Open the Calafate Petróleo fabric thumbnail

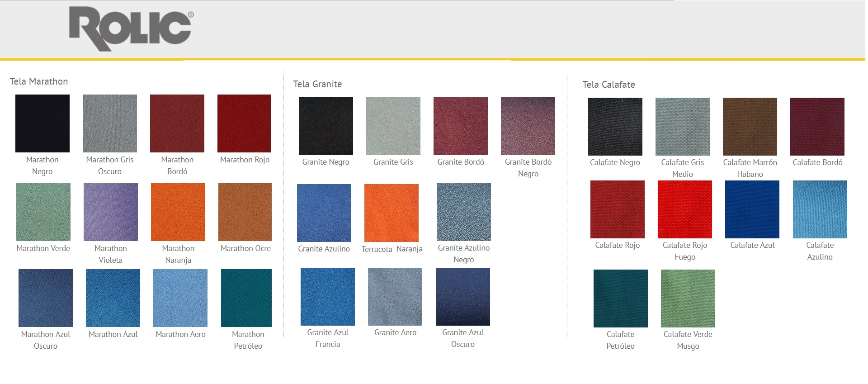click(621, 298)
